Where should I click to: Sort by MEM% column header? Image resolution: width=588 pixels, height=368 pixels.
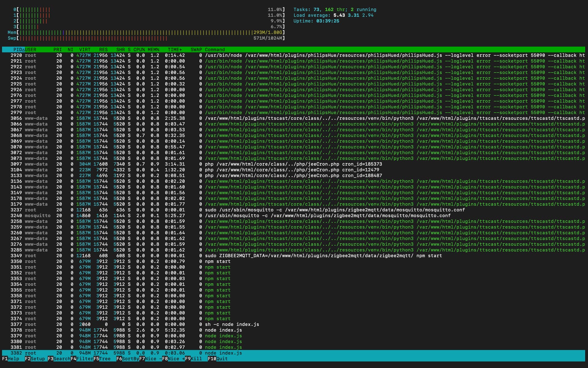[153, 49]
